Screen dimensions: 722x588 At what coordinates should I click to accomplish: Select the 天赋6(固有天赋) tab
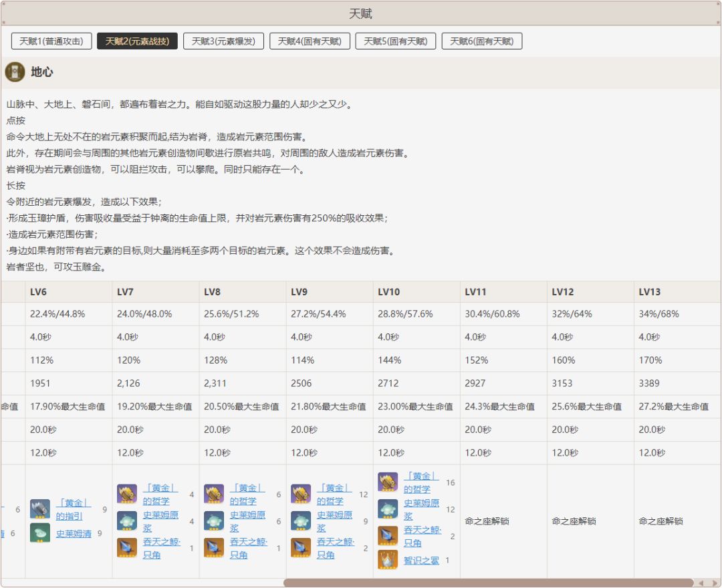481,41
